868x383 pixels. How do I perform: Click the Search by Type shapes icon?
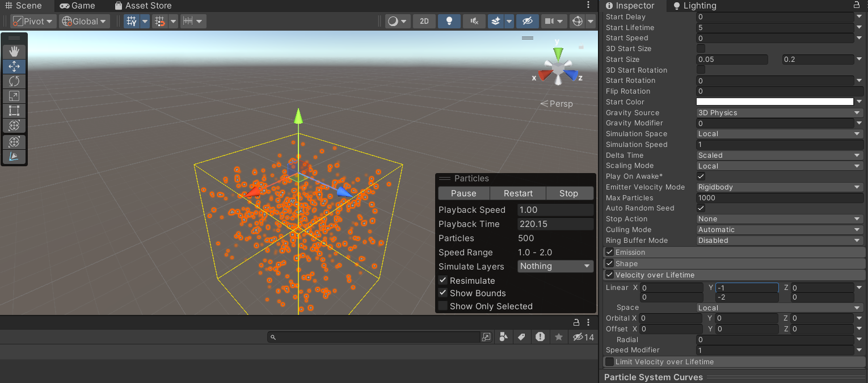[x=503, y=337]
